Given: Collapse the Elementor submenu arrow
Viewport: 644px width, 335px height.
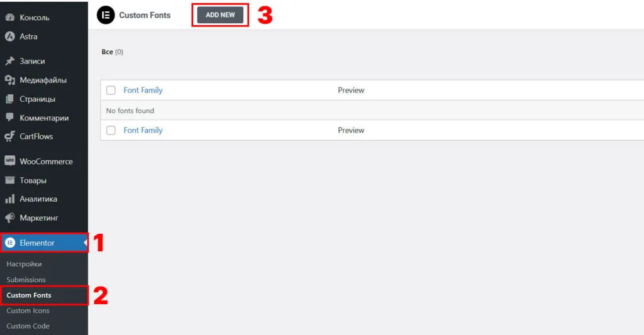Looking at the screenshot, I should pos(86,243).
